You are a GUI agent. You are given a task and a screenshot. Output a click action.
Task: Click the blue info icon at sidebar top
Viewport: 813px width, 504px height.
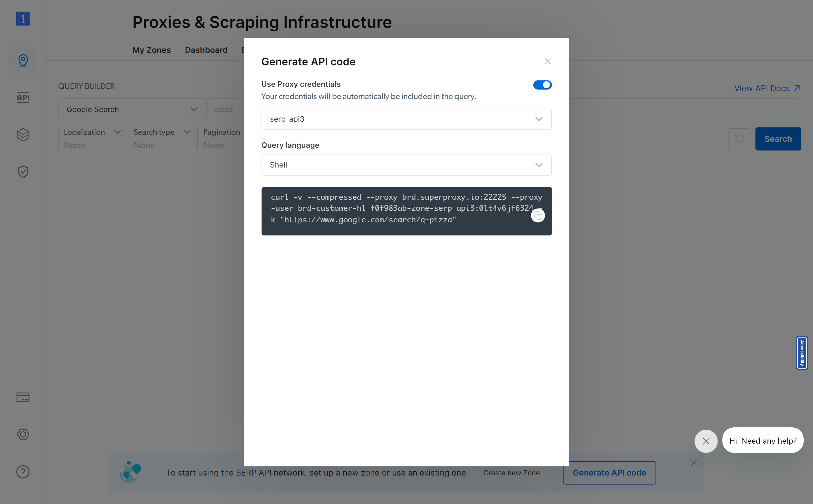click(x=23, y=19)
